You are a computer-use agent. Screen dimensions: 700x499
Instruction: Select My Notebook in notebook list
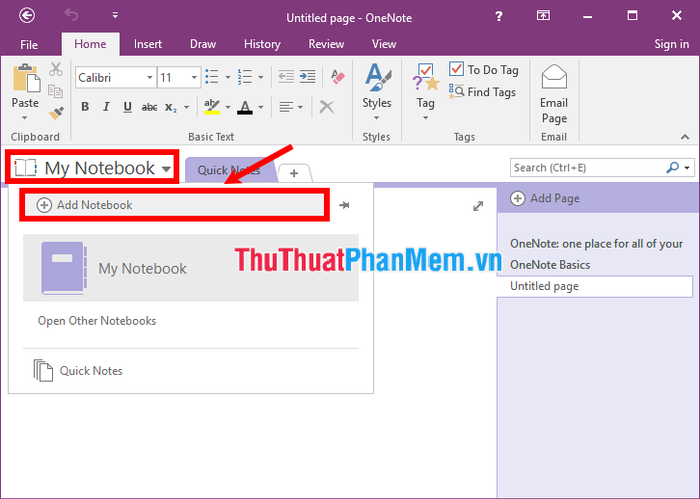tap(191, 268)
